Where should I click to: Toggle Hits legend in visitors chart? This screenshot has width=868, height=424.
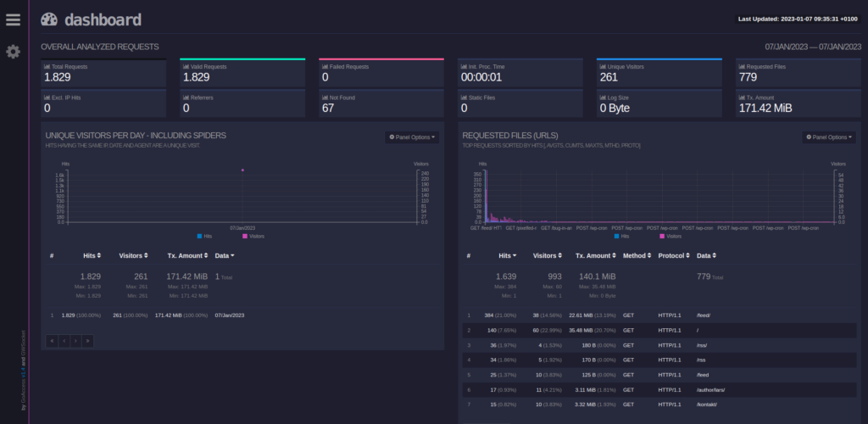coord(204,237)
